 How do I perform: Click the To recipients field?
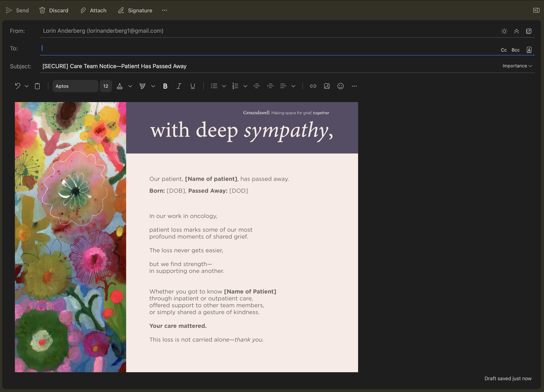[x=269, y=49]
